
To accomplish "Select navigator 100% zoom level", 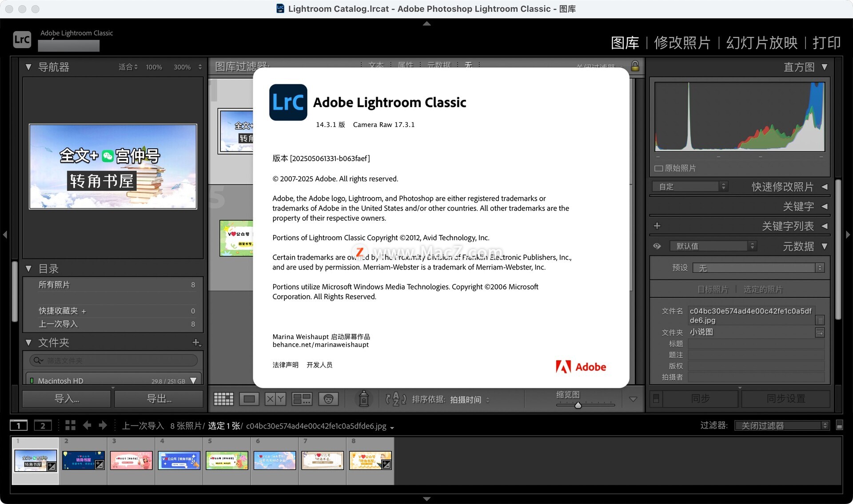I will click(x=154, y=67).
